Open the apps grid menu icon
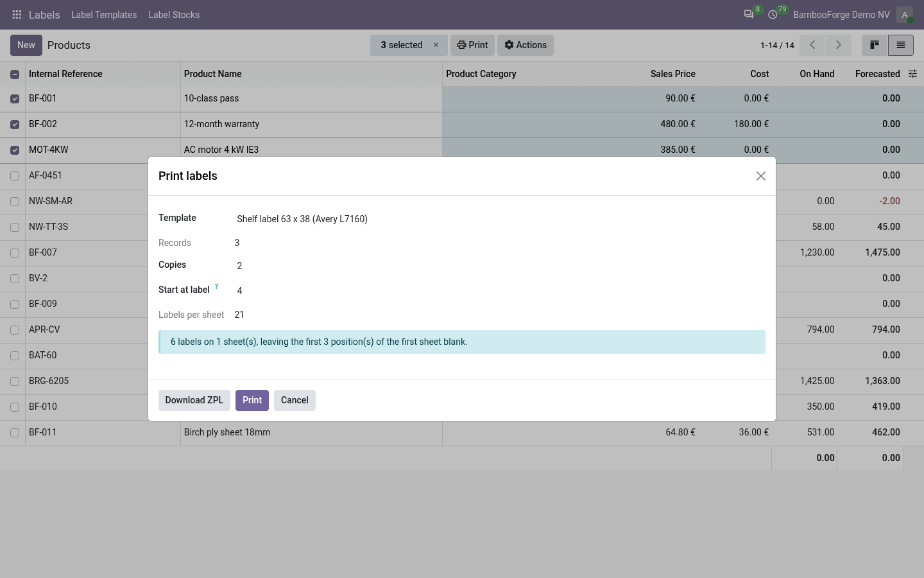The image size is (924, 578). (17, 15)
